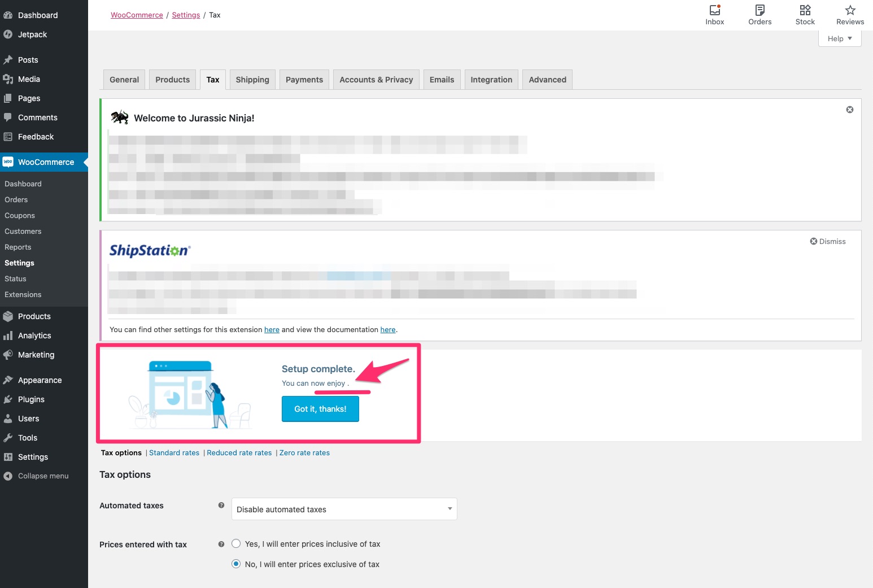873x588 pixels.
Task: Switch to the General settings tab
Action: (x=124, y=80)
